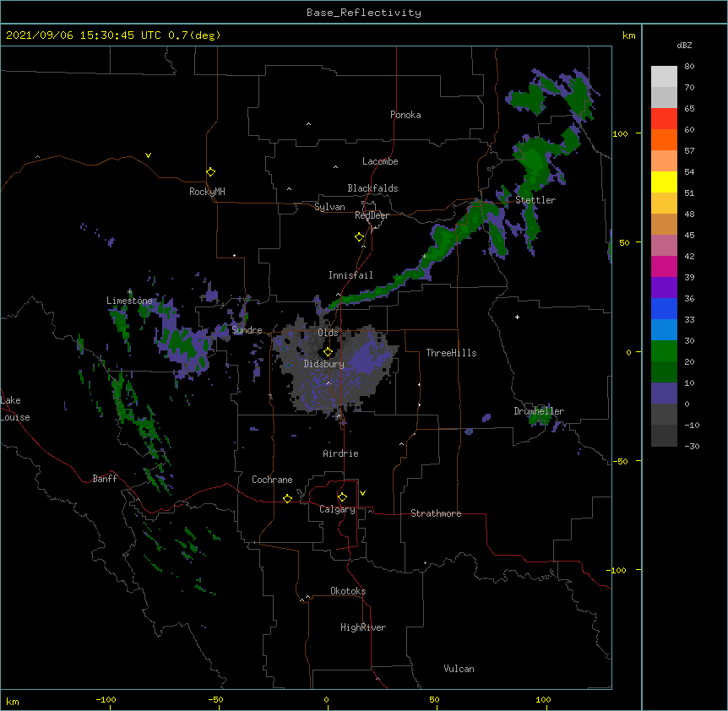Click the Ponoka city label
This screenshot has width=728, height=711.
(x=405, y=115)
